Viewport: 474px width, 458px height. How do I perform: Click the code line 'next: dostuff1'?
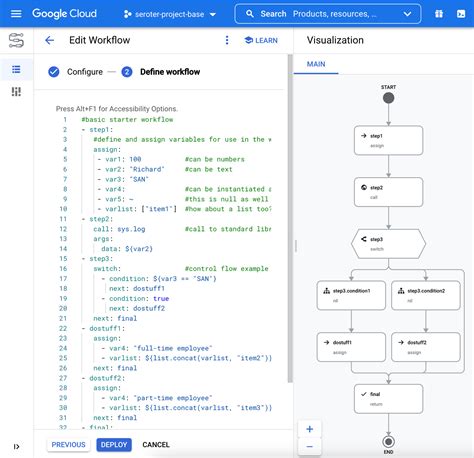[137, 289]
